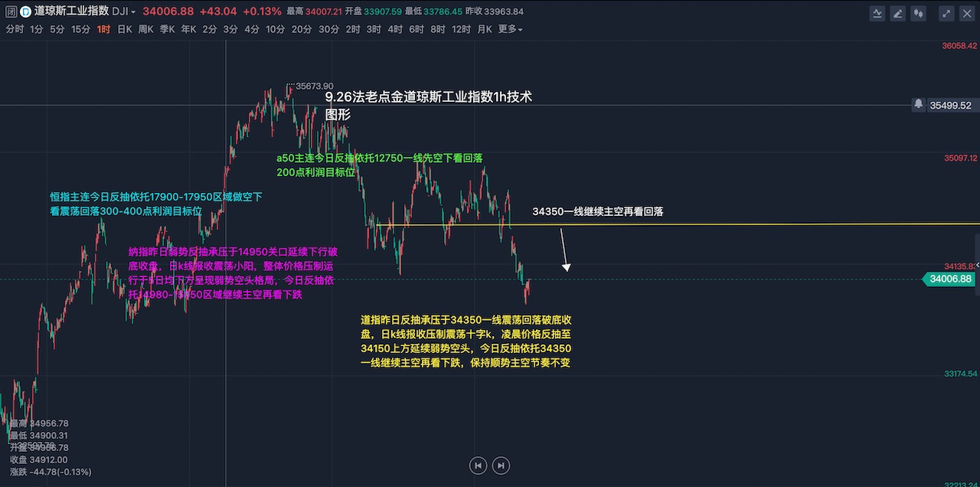980x487 pixels.
Task: Select the 4时 timeframe tab
Action: [395, 29]
